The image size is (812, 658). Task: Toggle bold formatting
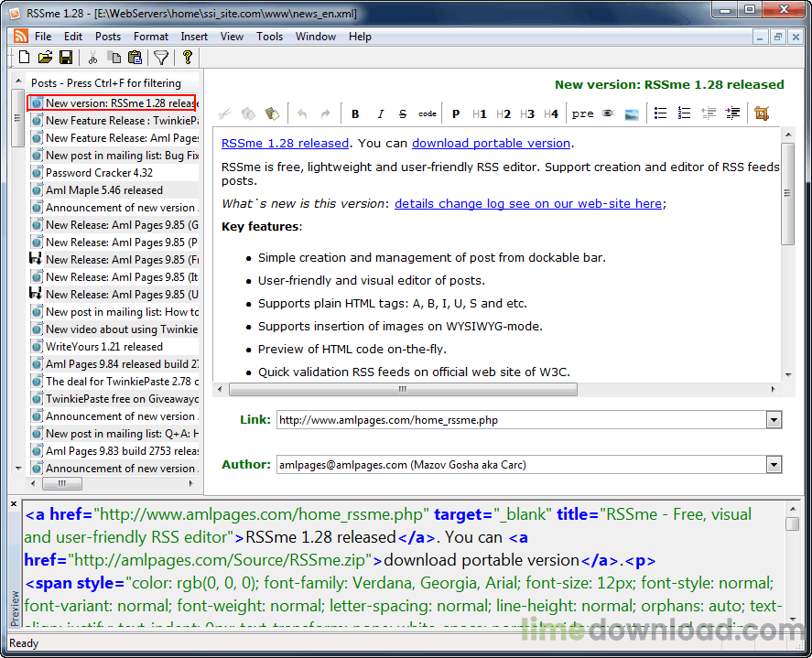click(355, 113)
